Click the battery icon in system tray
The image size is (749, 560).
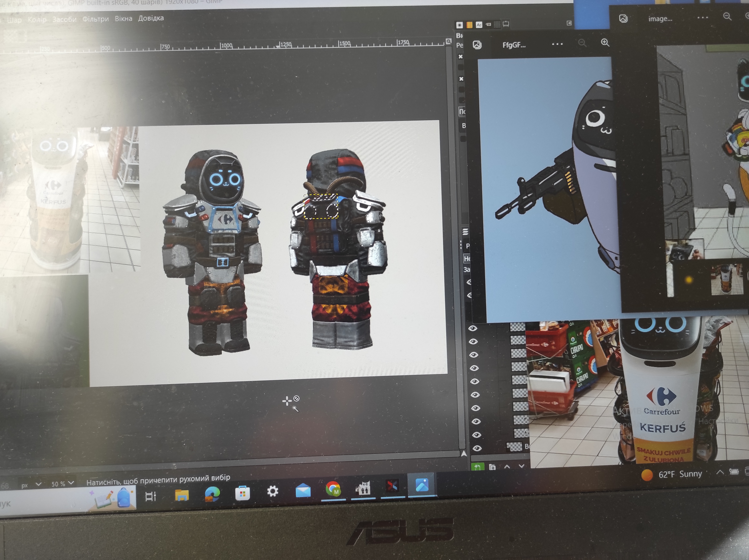734,471
